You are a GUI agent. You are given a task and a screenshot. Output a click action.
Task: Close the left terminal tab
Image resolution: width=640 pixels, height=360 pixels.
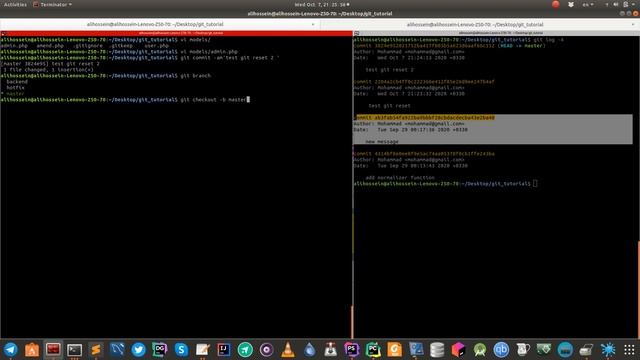(313, 24)
